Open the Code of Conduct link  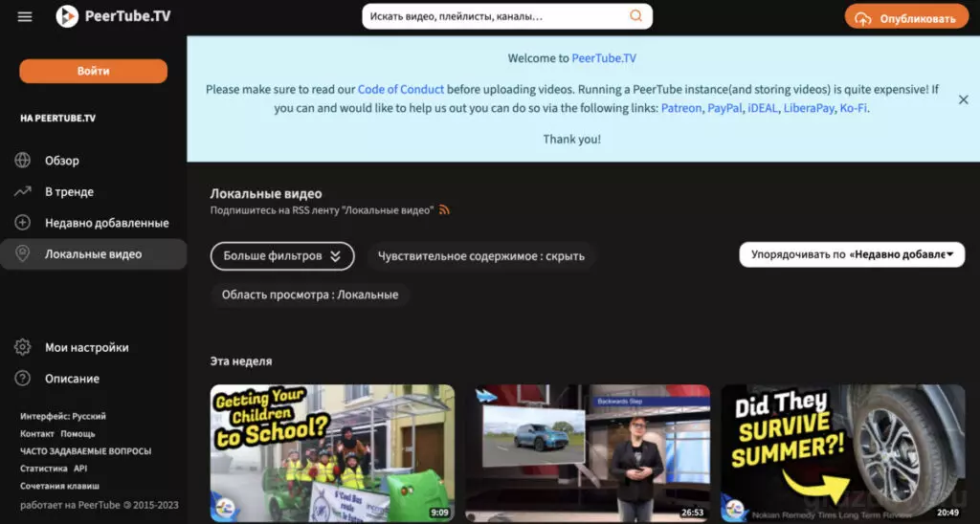coord(401,89)
